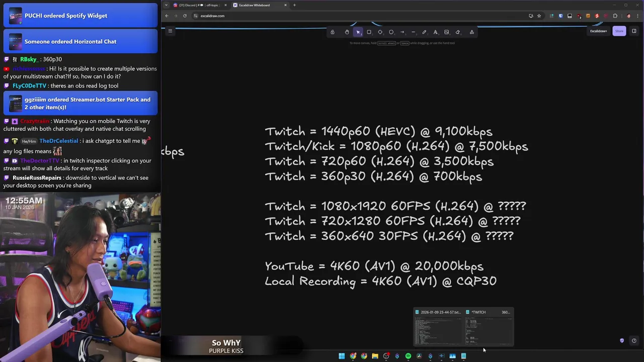644x362 pixels.
Task: Select the '1080x1920 60FPS' text line
Action: pos(395,207)
